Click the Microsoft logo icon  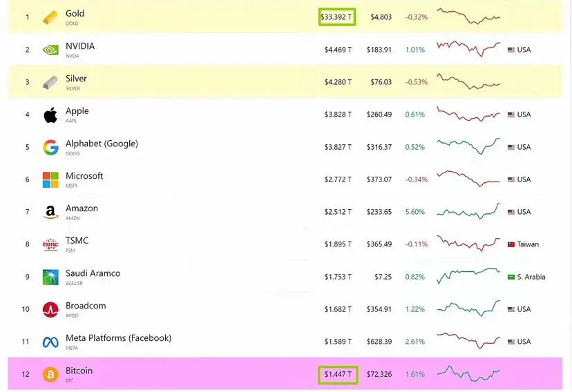tap(50, 179)
